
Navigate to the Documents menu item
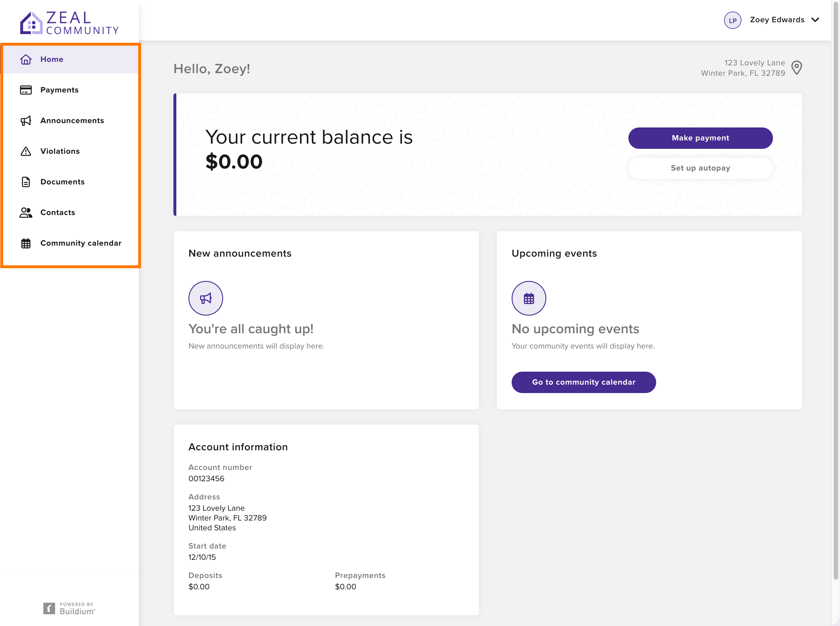coord(70,182)
